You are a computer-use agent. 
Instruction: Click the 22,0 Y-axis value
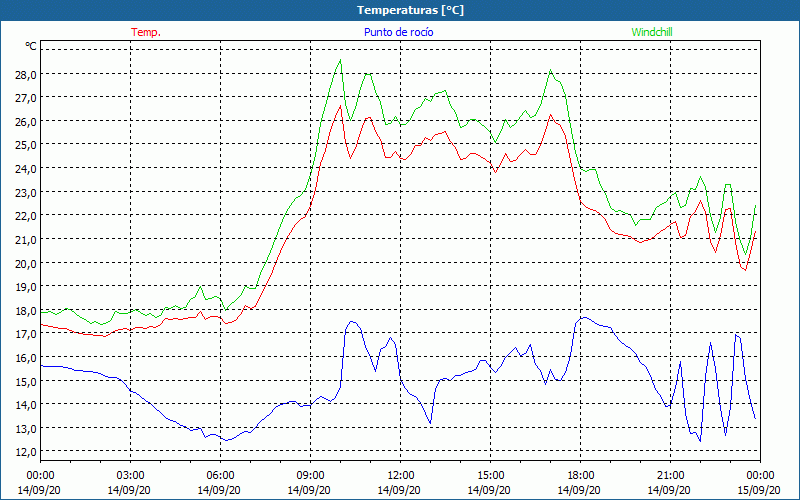26,216
